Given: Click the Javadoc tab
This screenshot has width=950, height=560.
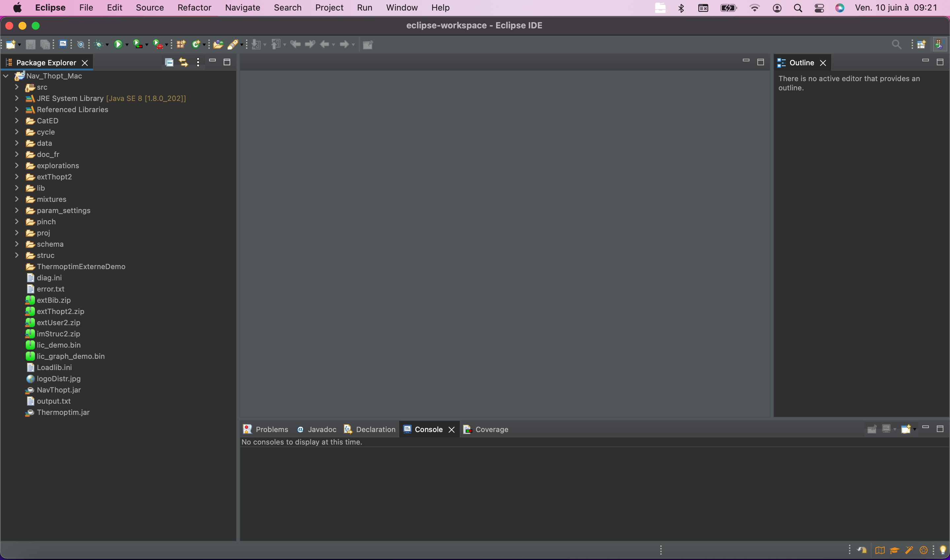Looking at the screenshot, I should click(321, 429).
